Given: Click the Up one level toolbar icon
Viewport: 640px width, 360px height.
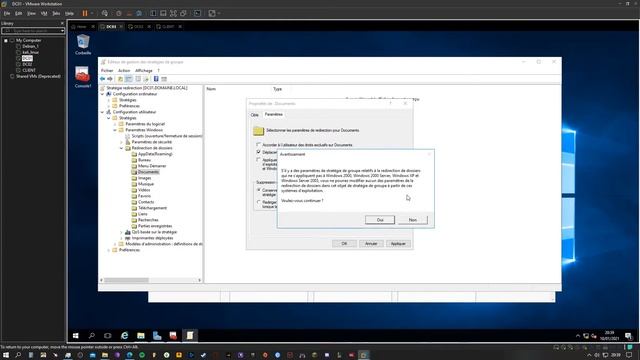Looking at the screenshot, I should [120, 79].
